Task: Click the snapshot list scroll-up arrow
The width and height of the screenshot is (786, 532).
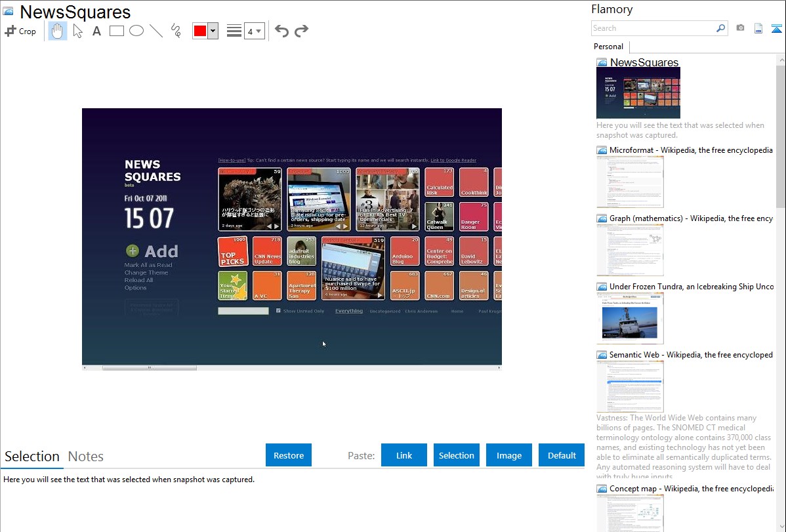Action: [x=781, y=60]
